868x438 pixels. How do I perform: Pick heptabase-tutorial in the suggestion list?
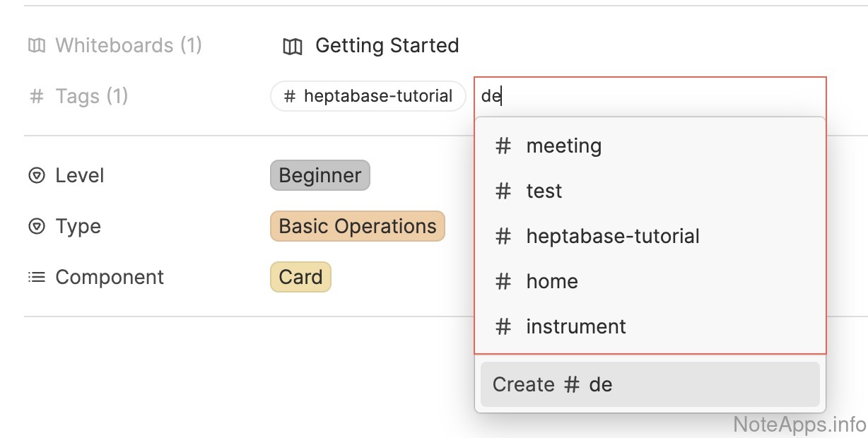pyautogui.click(x=612, y=237)
